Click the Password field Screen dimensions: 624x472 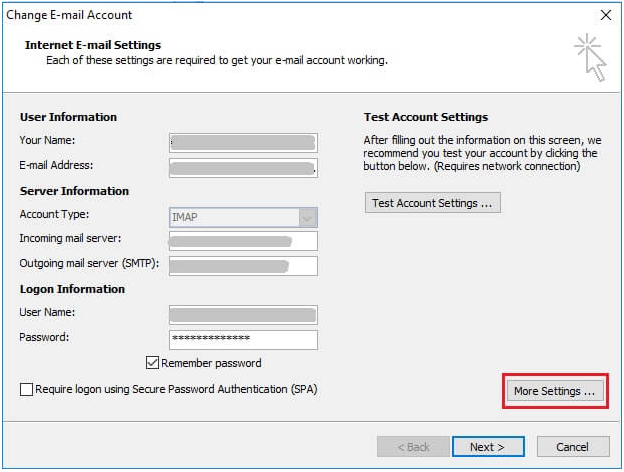[x=243, y=339]
